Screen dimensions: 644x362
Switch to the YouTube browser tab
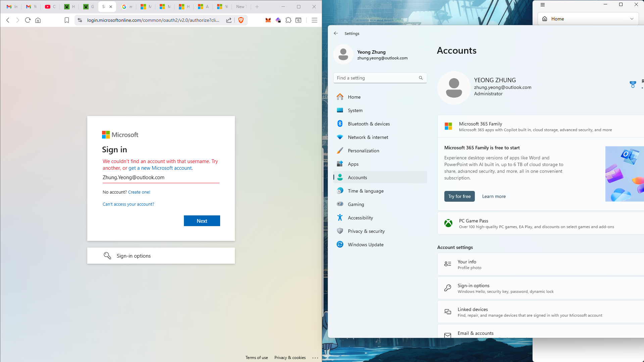[50, 7]
